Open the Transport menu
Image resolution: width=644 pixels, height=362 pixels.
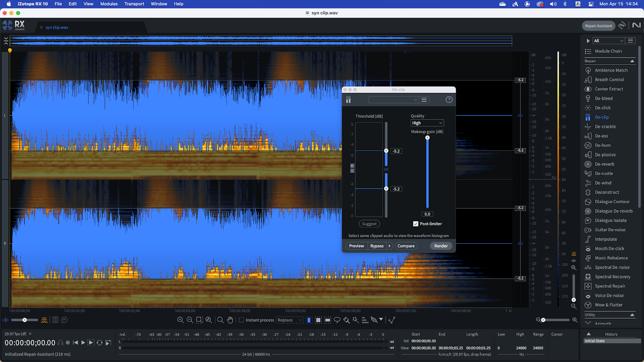[x=134, y=4]
